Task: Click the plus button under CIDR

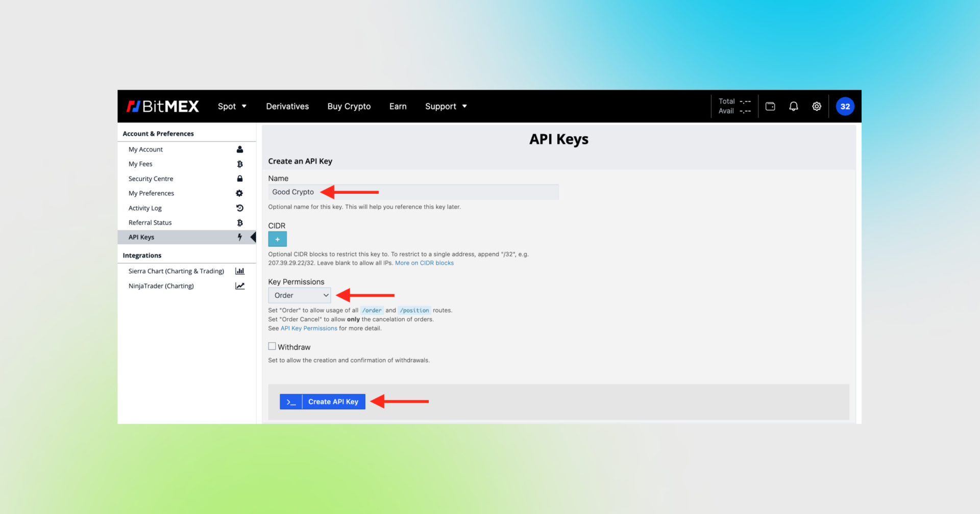Action: (x=277, y=239)
